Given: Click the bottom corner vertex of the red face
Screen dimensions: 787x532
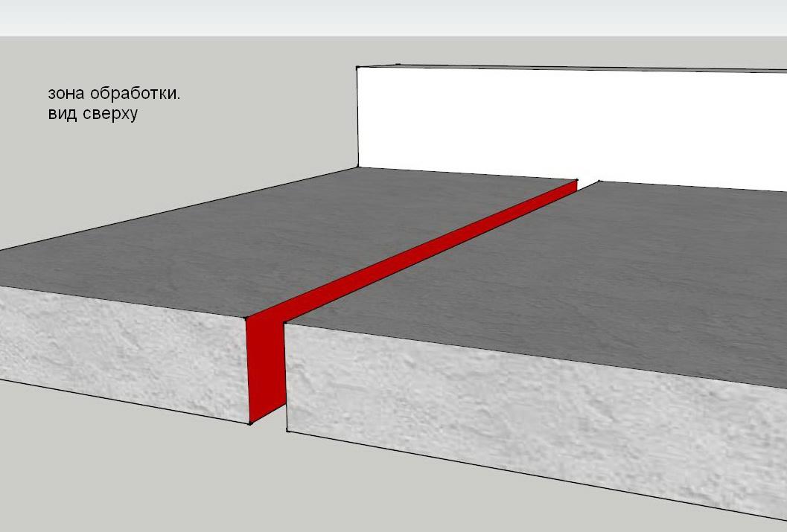Looking at the screenshot, I should pyautogui.click(x=250, y=423).
